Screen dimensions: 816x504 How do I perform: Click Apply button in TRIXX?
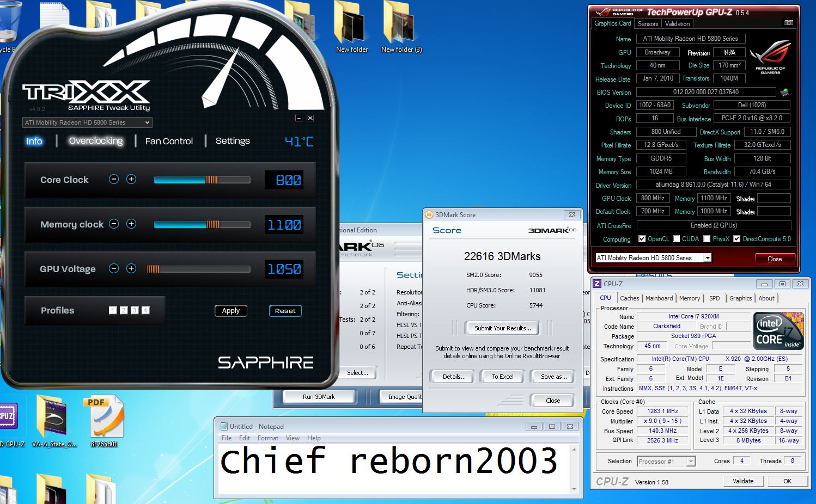point(231,311)
